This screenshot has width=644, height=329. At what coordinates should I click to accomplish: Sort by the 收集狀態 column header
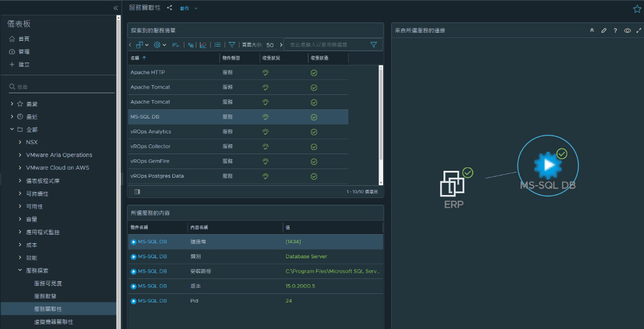319,59
